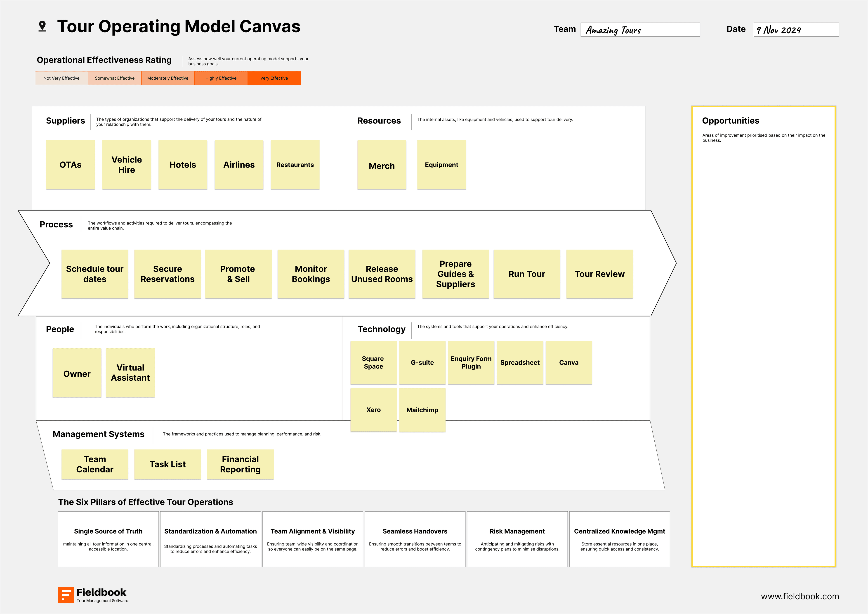Image resolution: width=868 pixels, height=614 pixels.
Task: Select the OTAs supplier sticky note
Action: (70, 165)
